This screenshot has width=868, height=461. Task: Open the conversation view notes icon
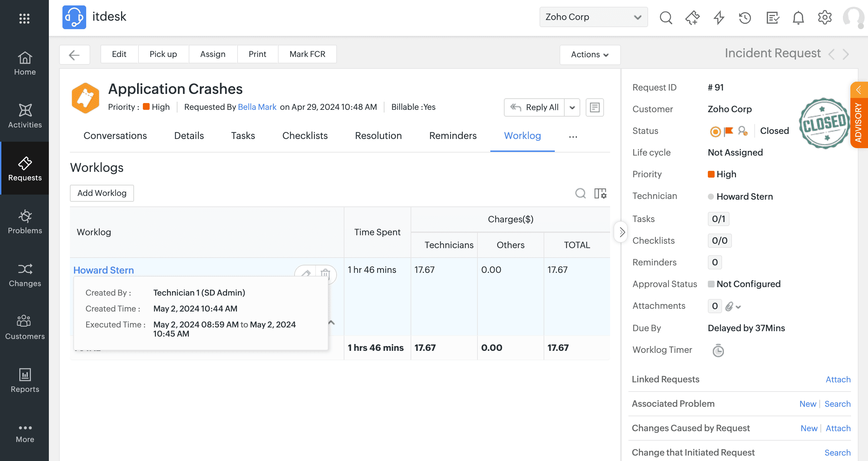coord(595,107)
